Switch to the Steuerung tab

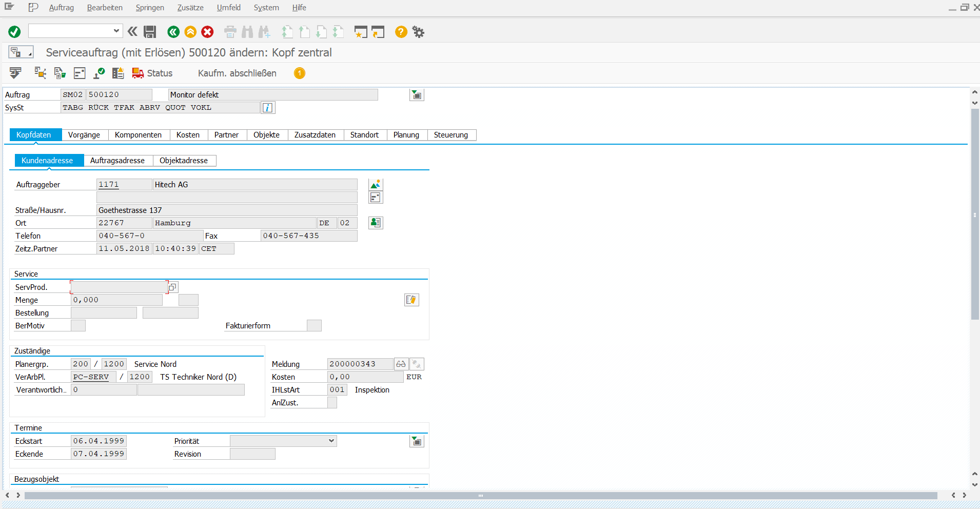pyautogui.click(x=451, y=135)
